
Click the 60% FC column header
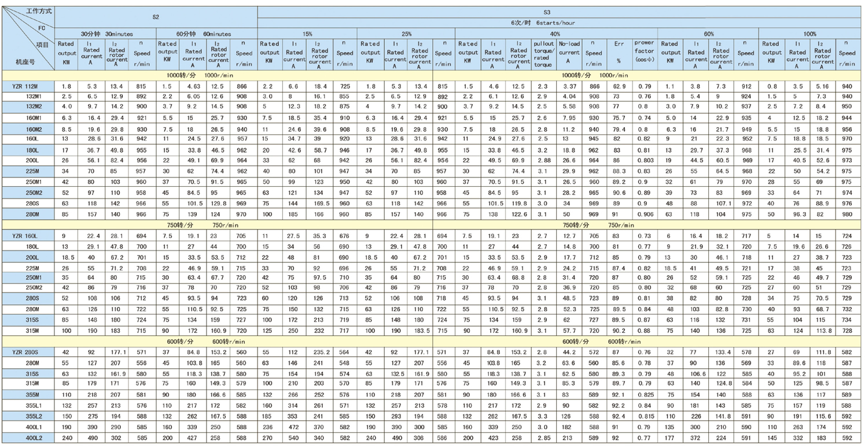pos(708,34)
